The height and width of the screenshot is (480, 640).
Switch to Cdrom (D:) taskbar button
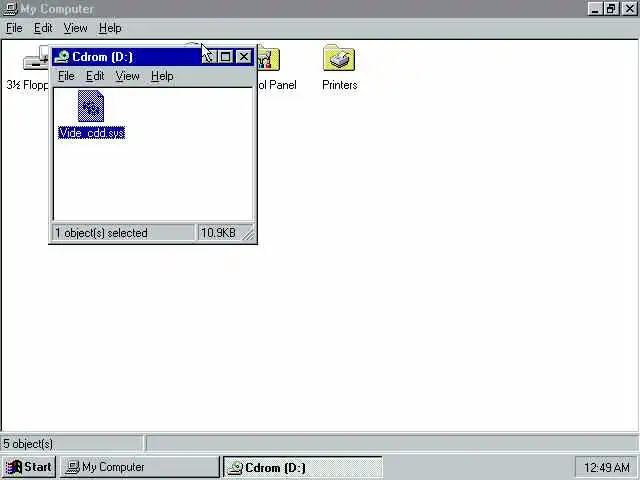(x=302, y=467)
